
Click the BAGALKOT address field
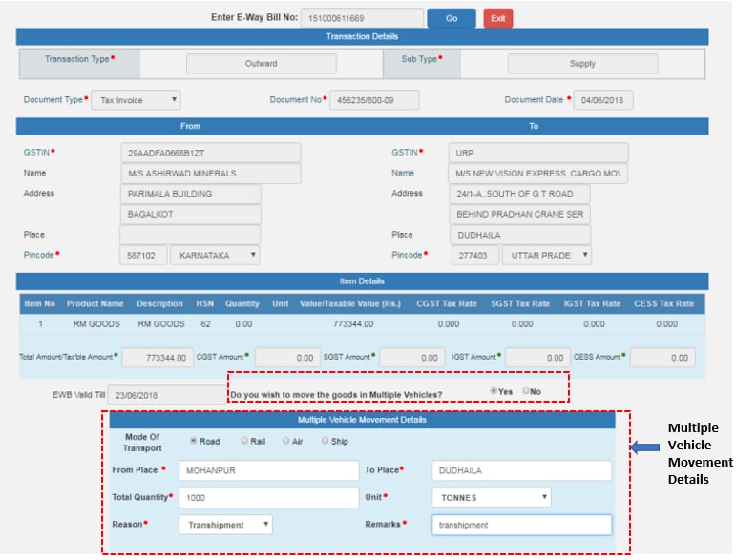[191, 215]
